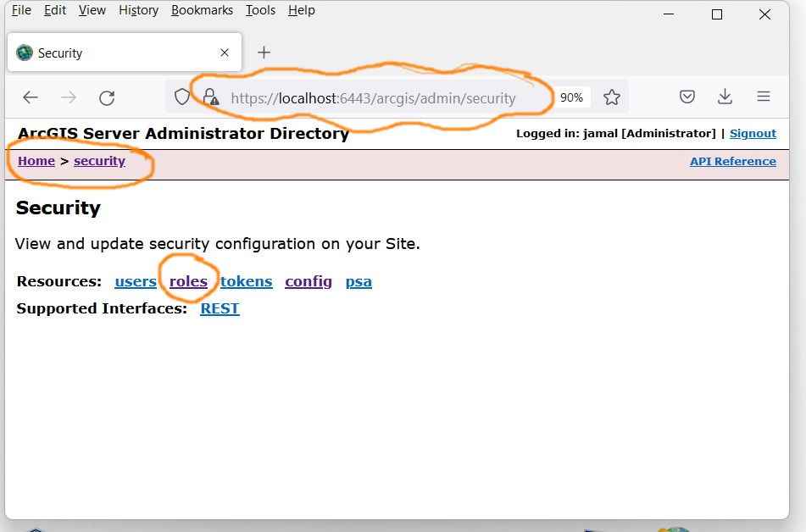Open a new tab with plus button
The height and width of the screenshot is (532, 806).
[264, 53]
